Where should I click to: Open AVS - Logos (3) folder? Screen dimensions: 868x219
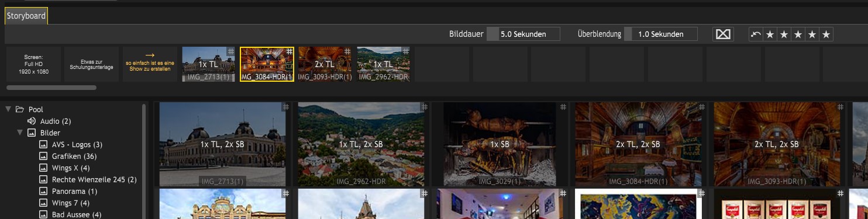pos(77,144)
